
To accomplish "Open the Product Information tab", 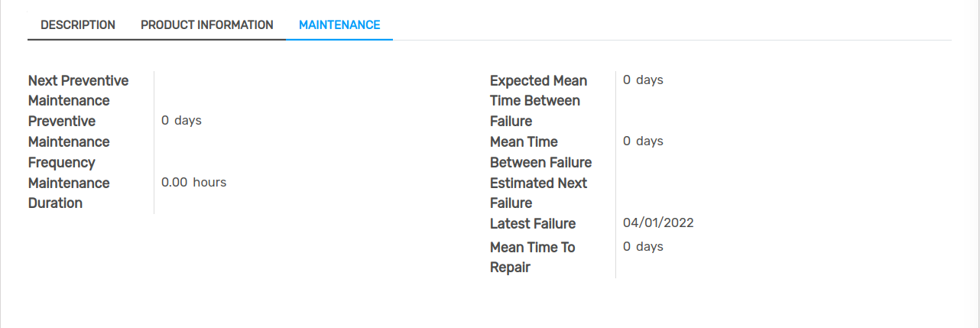I will point(206,25).
